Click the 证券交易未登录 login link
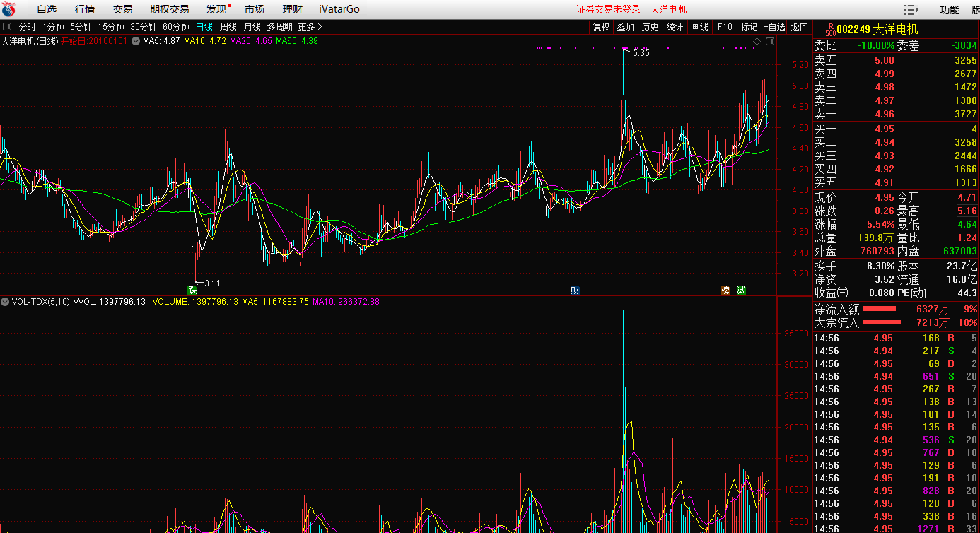 coord(609,9)
